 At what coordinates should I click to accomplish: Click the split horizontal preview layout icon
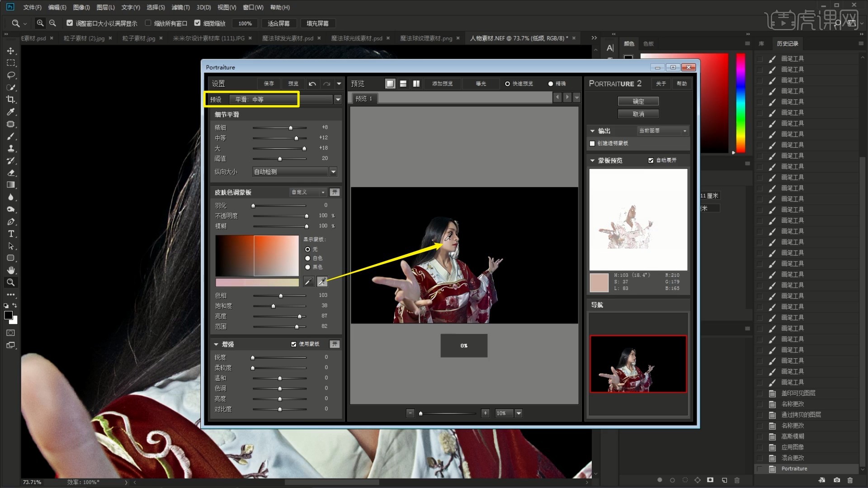click(403, 84)
